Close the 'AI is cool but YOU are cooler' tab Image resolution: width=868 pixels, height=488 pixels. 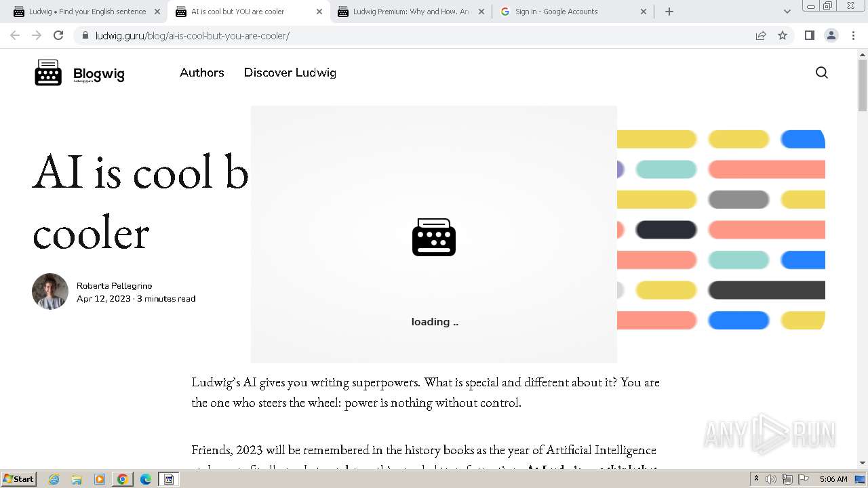[x=319, y=12]
